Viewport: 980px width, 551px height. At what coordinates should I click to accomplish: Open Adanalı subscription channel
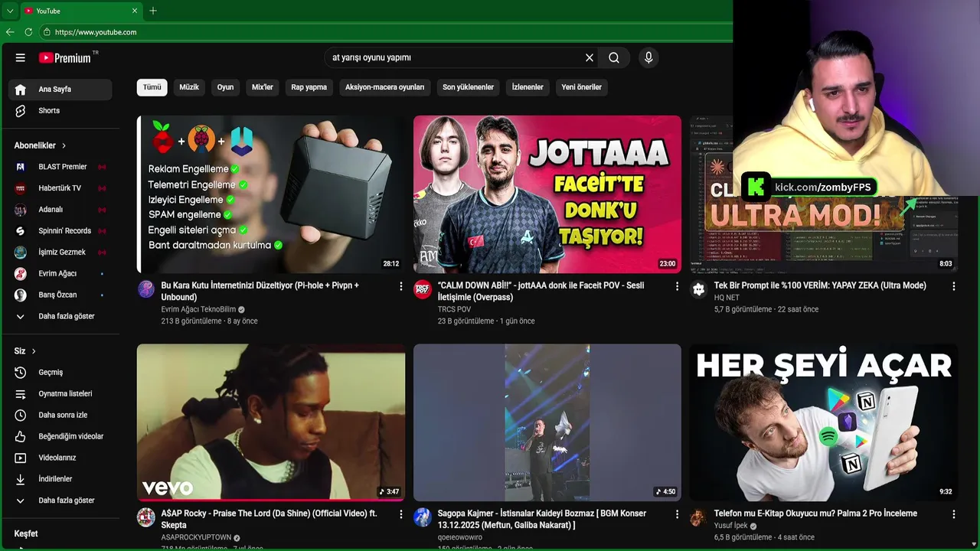click(x=60, y=210)
